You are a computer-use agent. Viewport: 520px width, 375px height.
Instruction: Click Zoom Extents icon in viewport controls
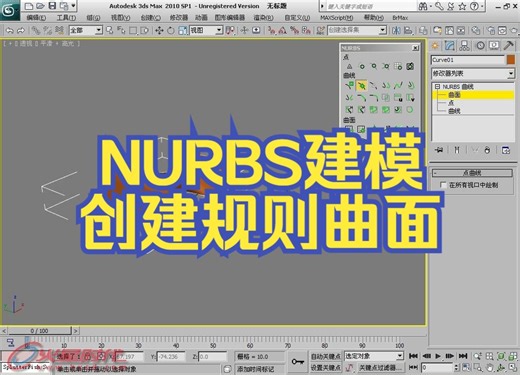click(x=501, y=356)
